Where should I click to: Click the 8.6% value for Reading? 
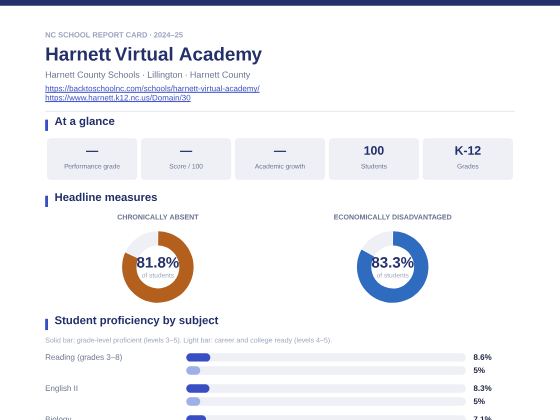tap(482, 357)
